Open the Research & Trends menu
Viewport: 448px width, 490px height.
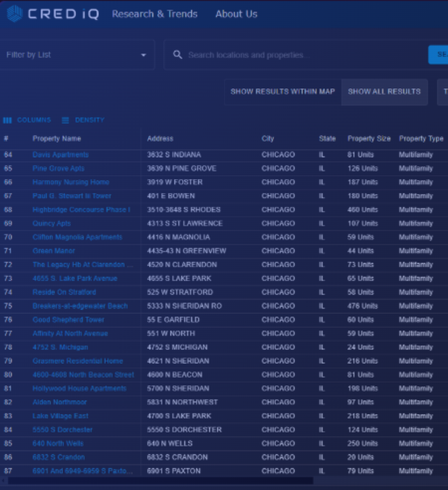click(x=155, y=14)
